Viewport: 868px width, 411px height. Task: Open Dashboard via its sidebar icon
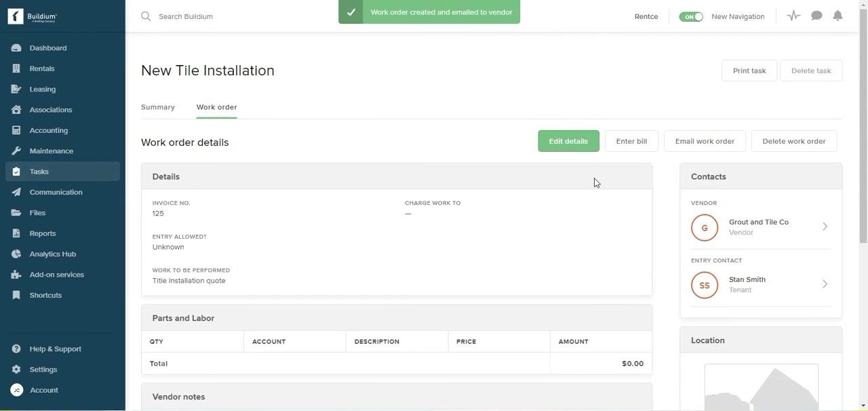[x=16, y=48]
